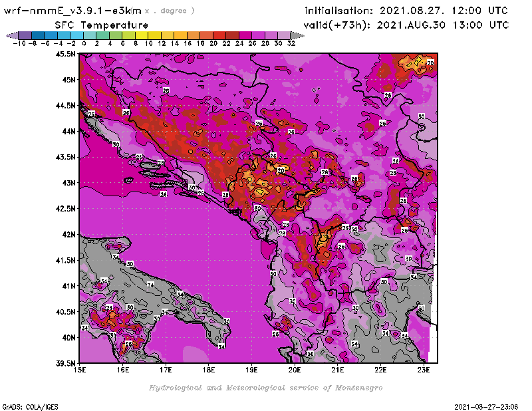Click the 44.5N latitude axis label
The image size is (532, 411).
[65, 106]
